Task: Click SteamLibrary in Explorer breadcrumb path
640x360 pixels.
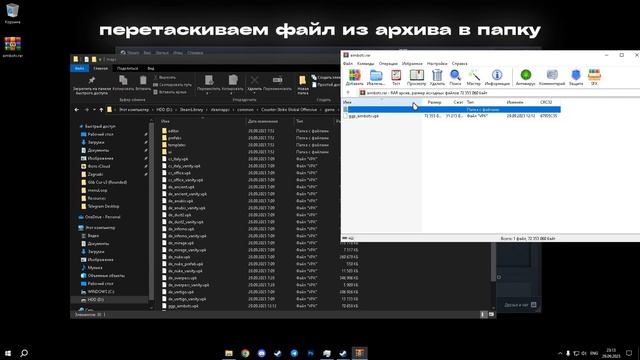Action: pyautogui.click(x=191, y=110)
